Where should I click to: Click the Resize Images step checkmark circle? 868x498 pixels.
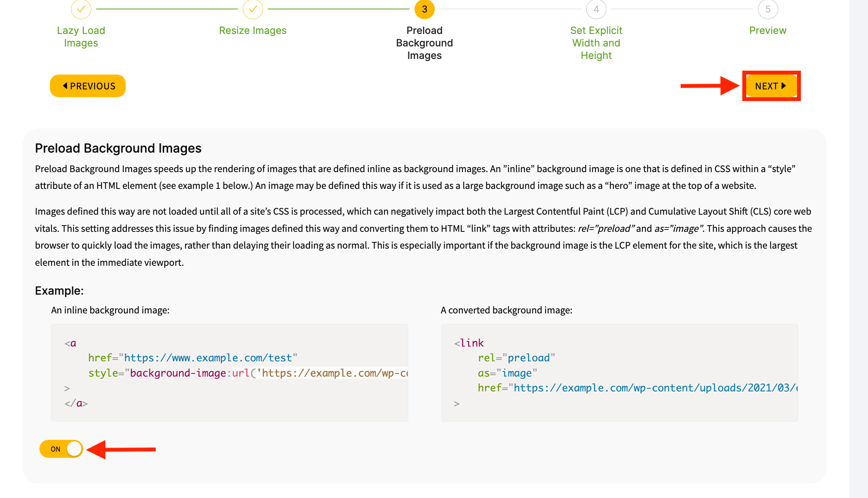[x=253, y=9]
